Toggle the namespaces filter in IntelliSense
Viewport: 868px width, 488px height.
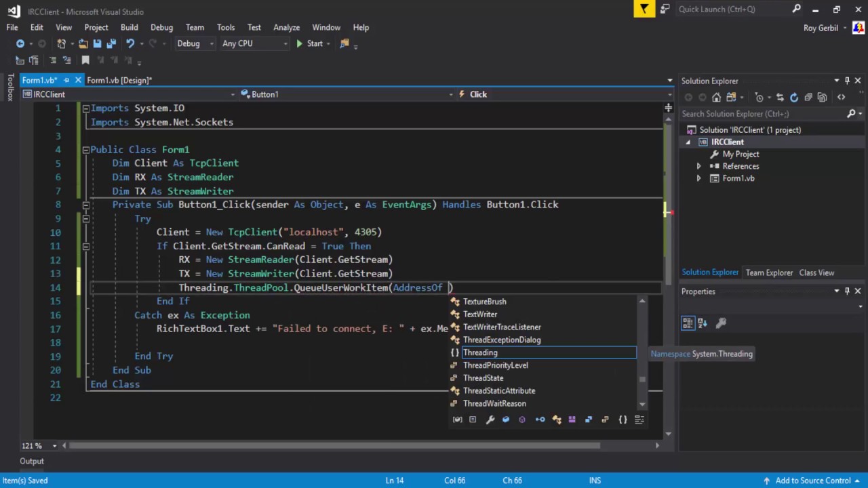tap(623, 420)
